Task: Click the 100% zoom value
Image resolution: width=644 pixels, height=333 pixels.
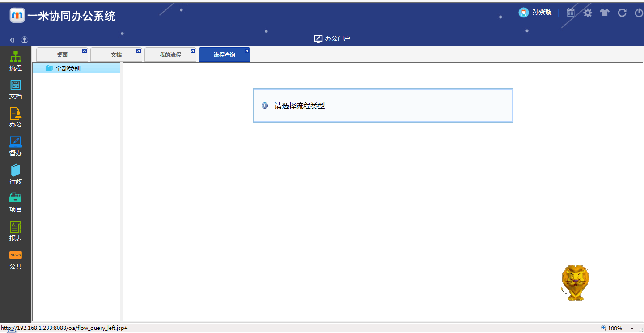Action: [x=615, y=329]
